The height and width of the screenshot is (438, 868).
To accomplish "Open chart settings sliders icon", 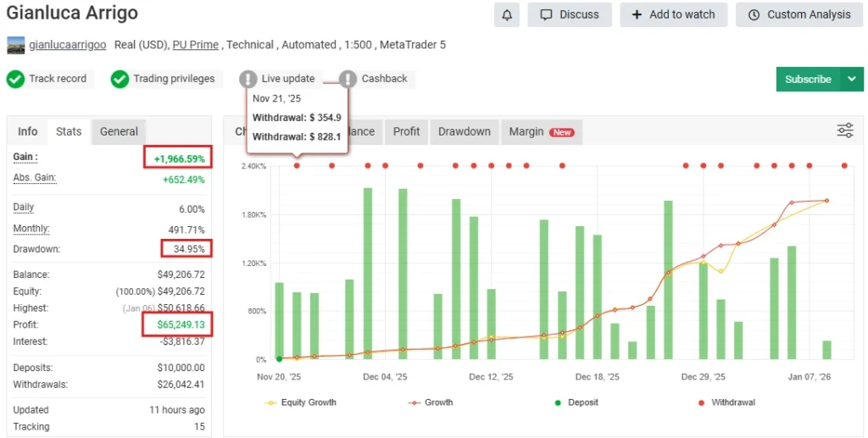I will 844,130.
